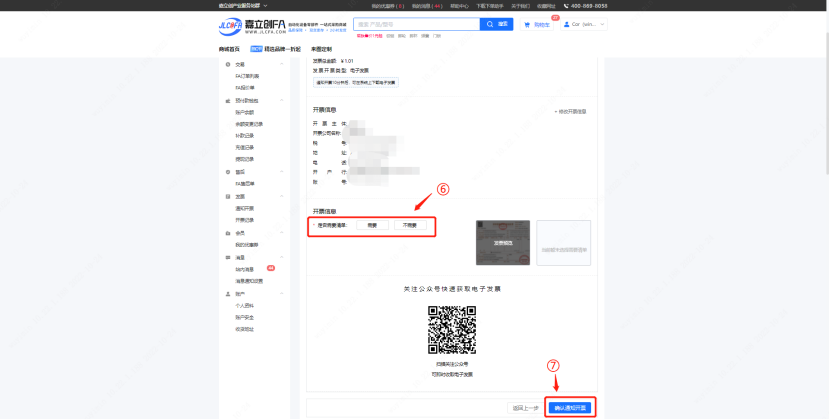Click the 交易 section icon in sidebar

(227, 64)
